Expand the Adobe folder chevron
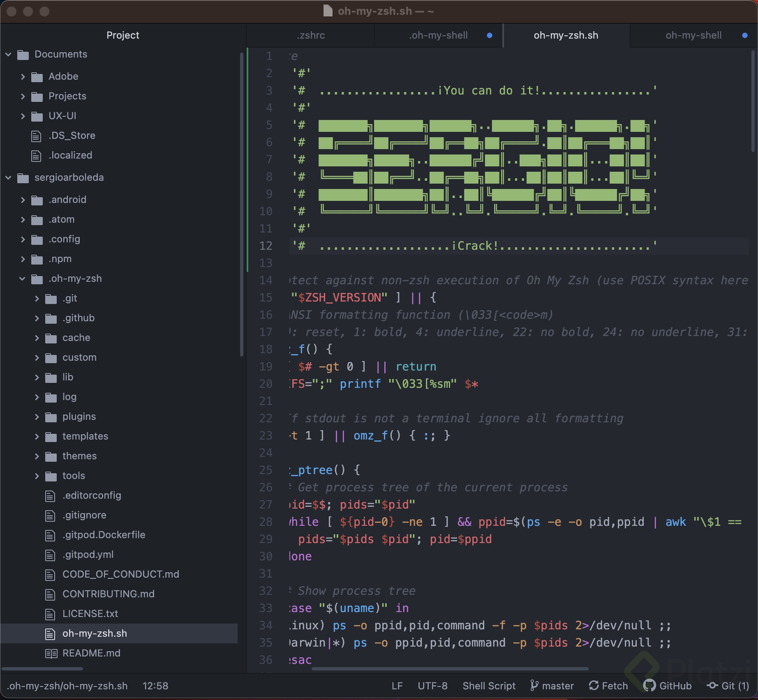Viewport: 758px width, 700px height. [23, 76]
